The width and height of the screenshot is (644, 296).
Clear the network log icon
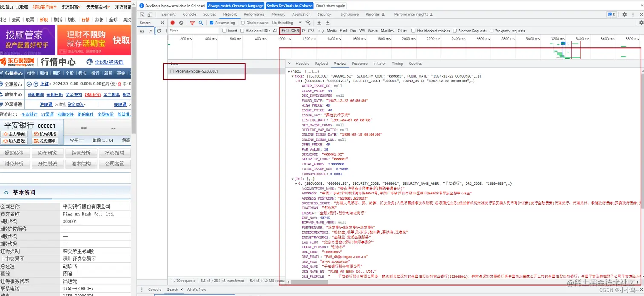[181, 23]
